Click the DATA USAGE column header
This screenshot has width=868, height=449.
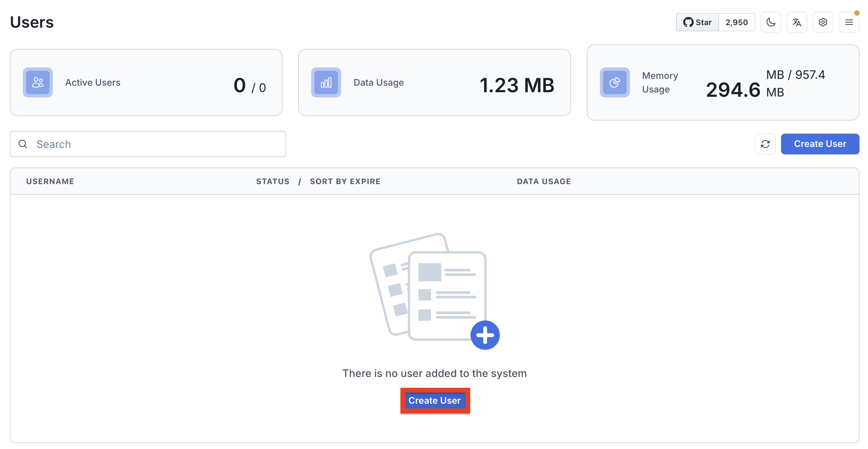tap(544, 181)
